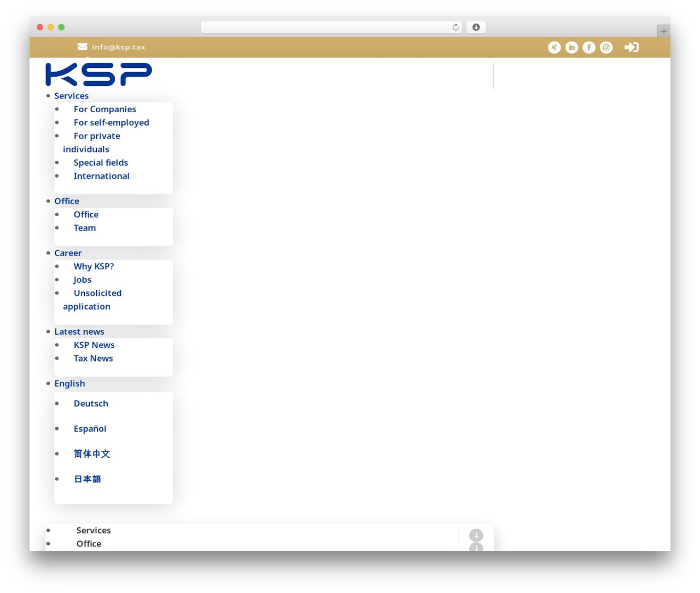Click the login arrow icon in gold bar
700x593 pixels.
(x=632, y=48)
